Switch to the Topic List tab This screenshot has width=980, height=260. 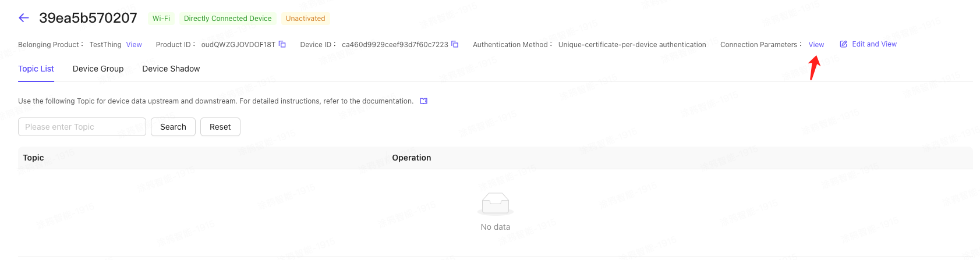[x=36, y=69]
